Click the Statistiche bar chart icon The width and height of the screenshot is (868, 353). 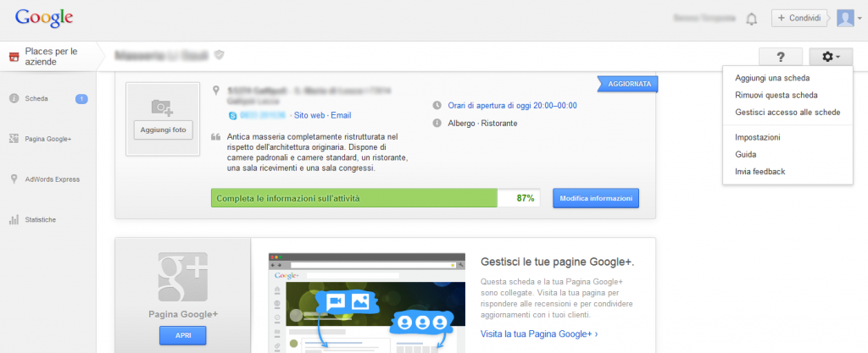(x=14, y=220)
